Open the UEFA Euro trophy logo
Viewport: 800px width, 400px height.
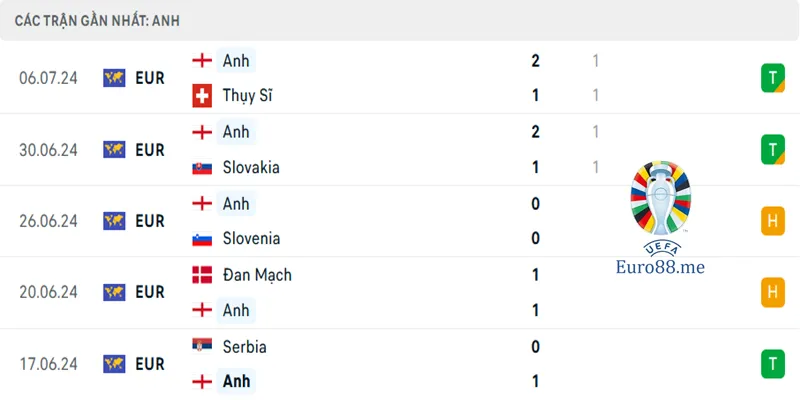coord(660,198)
